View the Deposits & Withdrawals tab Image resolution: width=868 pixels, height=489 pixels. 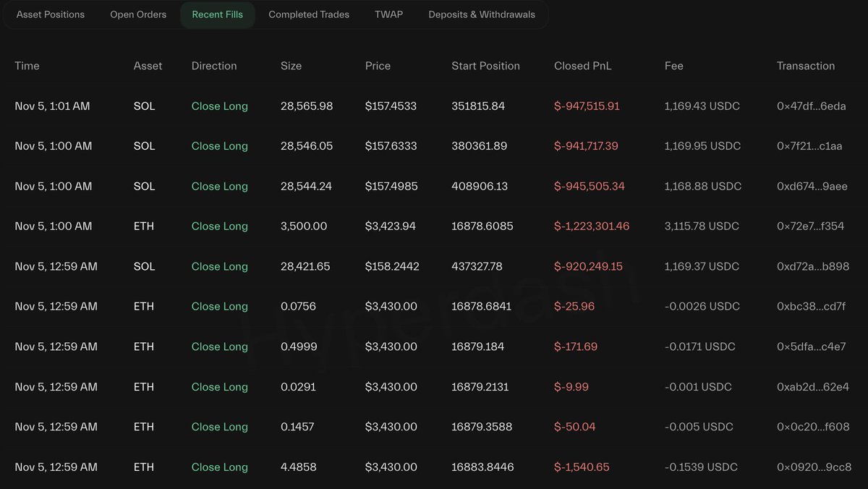click(x=482, y=14)
